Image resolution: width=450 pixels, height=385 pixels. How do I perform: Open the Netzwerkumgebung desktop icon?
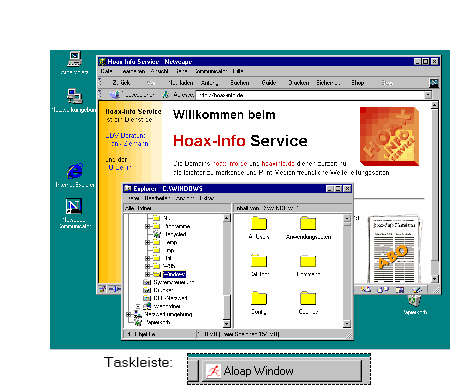74,97
